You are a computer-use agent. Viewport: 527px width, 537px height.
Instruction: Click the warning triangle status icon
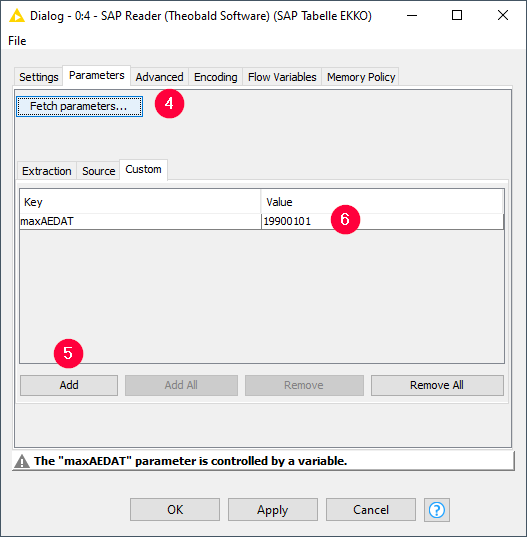[x=22, y=461]
